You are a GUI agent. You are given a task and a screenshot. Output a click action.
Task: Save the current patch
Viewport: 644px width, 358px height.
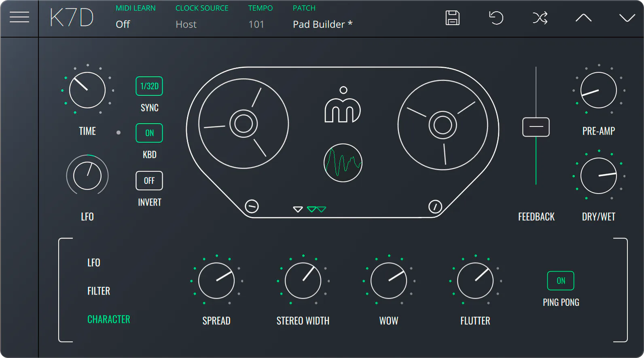452,18
